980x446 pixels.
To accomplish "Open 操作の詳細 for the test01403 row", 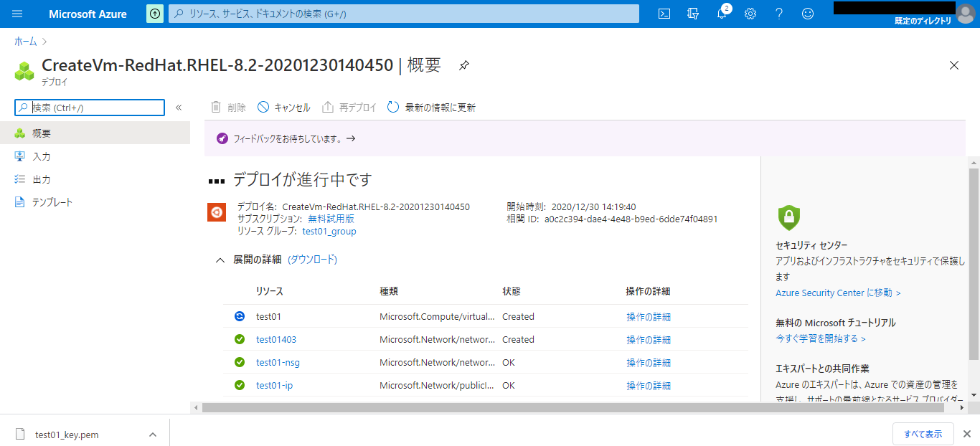I will 649,340.
